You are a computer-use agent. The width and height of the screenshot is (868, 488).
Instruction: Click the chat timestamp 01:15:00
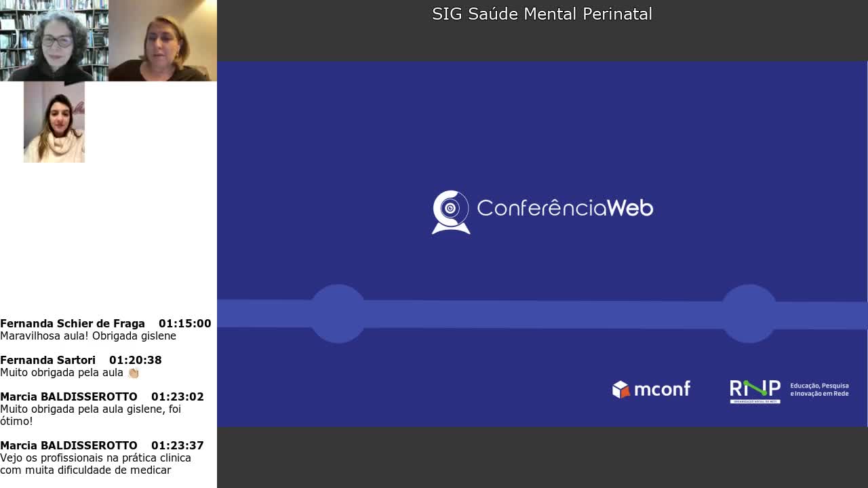click(185, 323)
